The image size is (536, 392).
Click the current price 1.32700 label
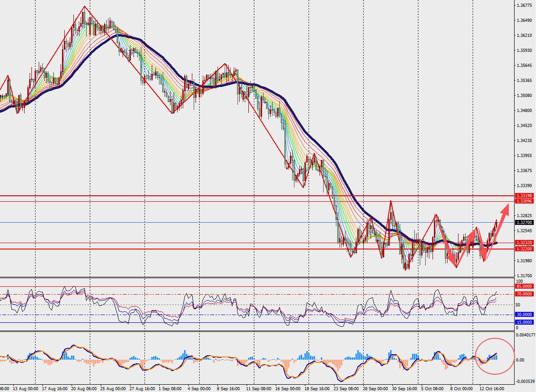[524, 222]
